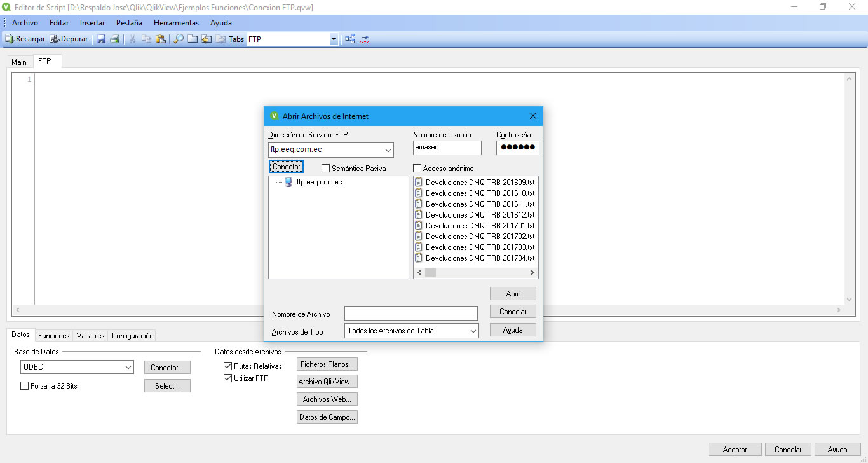Open the Tabs FTP toolbar dropdown
868x463 pixels.
334,39
